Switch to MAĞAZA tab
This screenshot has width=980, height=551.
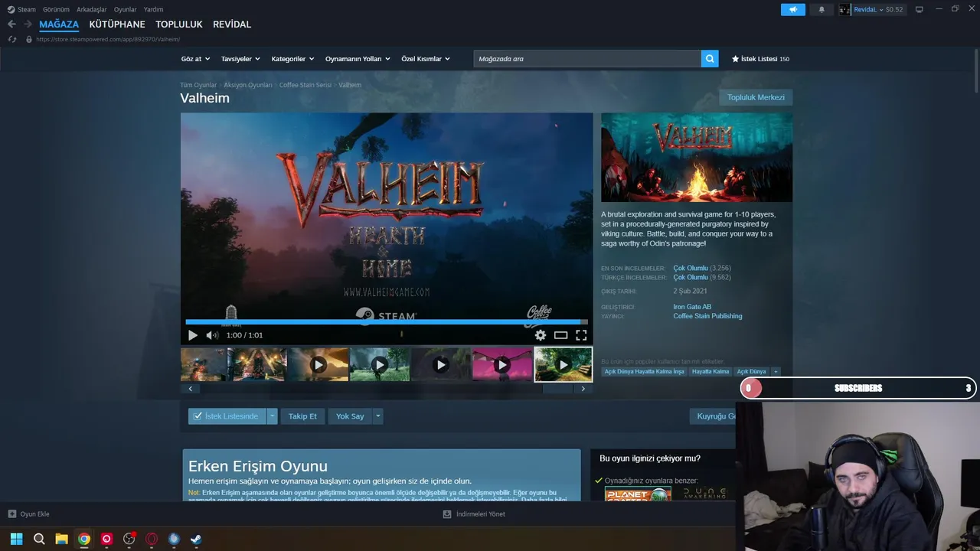click(59, 24)
